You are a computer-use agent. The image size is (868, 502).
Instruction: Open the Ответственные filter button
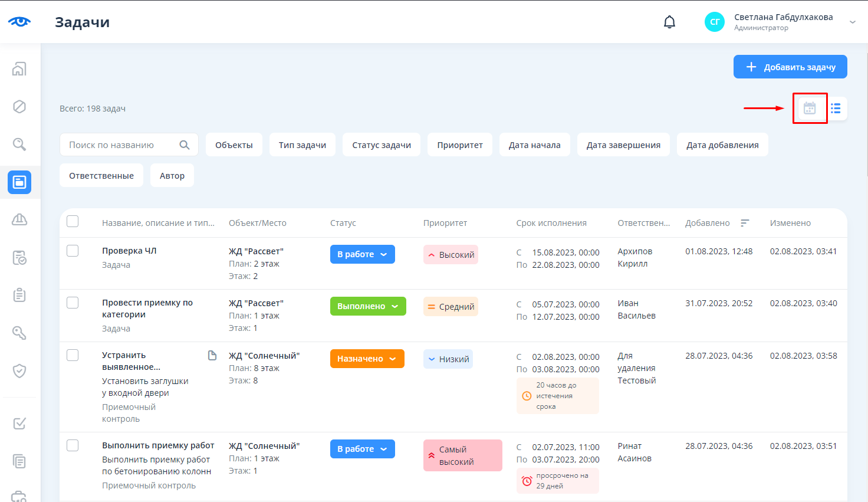[x=101, y=176]
